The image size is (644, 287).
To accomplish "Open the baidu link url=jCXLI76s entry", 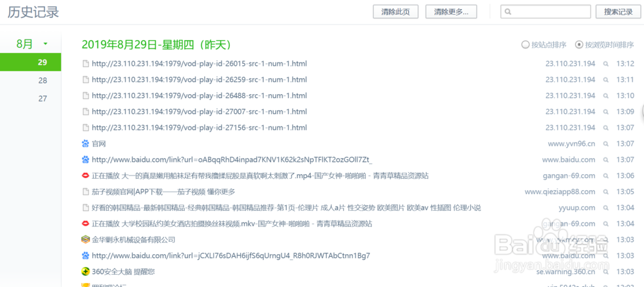I will [x=231, y=256].
